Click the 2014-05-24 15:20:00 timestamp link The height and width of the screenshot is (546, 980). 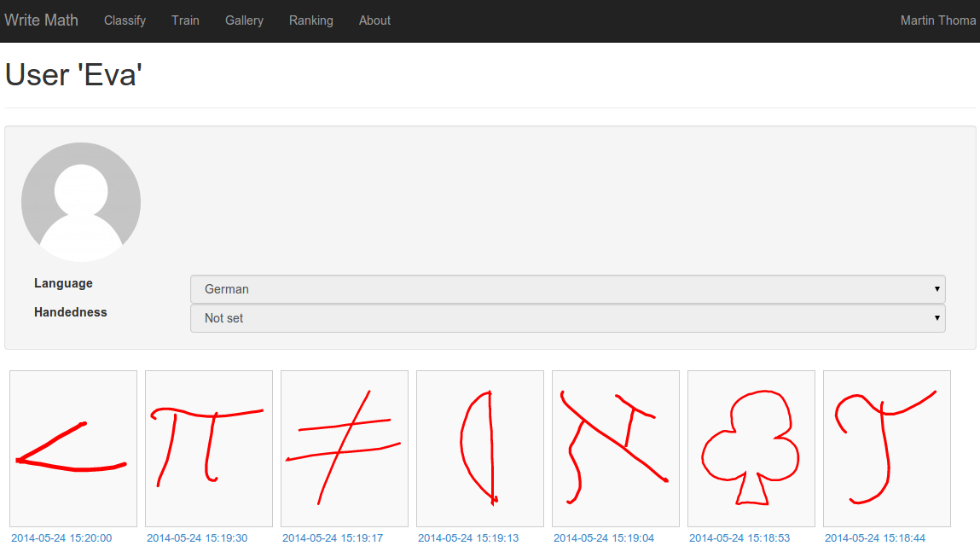61,538
